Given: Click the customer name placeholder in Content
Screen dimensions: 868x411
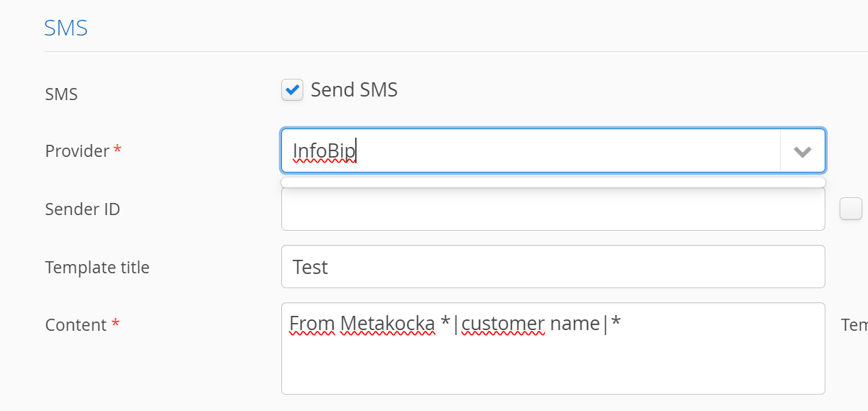Looking at the screenshot, I should (x=531, y=324).
